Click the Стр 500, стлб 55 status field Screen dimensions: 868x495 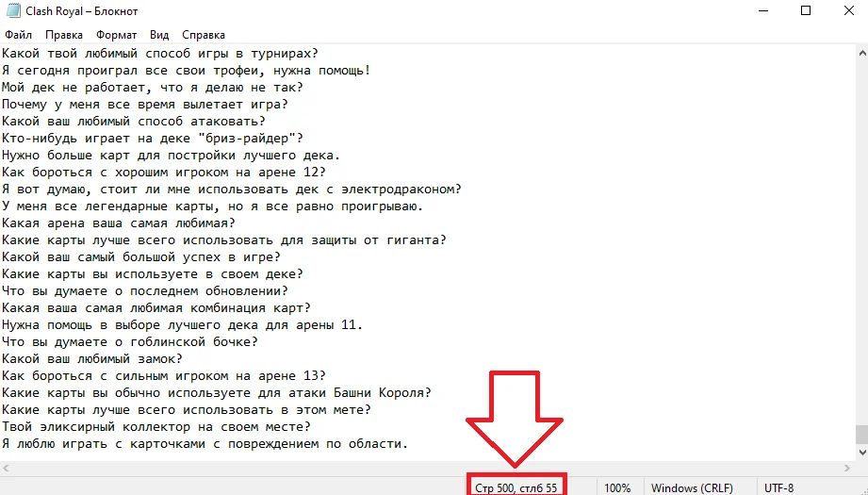pyautogui.click(x=516, y=487)
